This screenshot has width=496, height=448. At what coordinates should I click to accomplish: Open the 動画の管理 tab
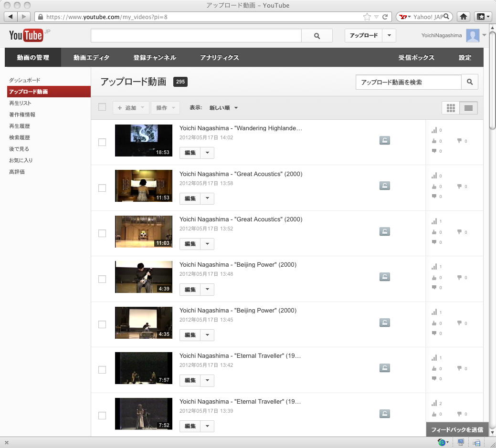click(33, 58)
